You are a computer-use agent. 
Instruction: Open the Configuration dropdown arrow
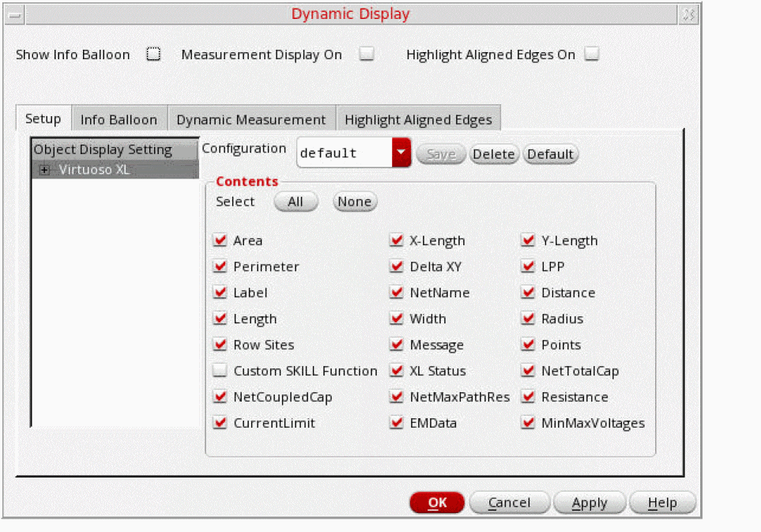[x=402, y=153]
